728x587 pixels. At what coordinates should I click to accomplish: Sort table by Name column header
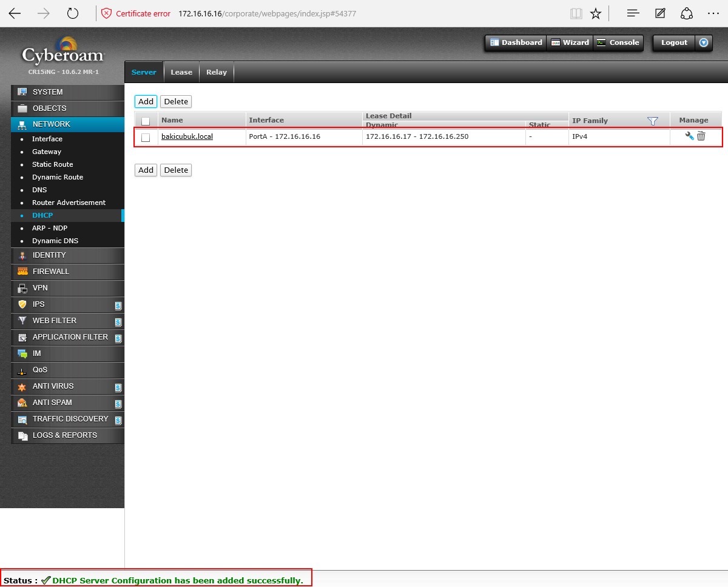coord(172,120)
